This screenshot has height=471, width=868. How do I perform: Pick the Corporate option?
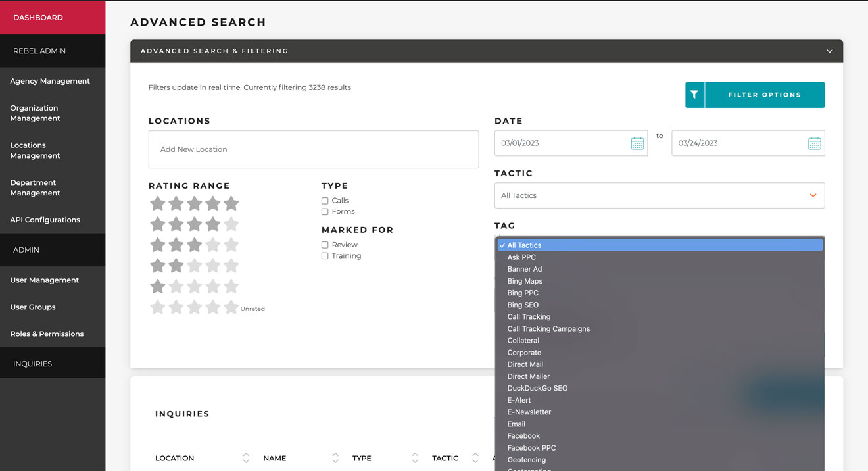(x=660, y=352)
